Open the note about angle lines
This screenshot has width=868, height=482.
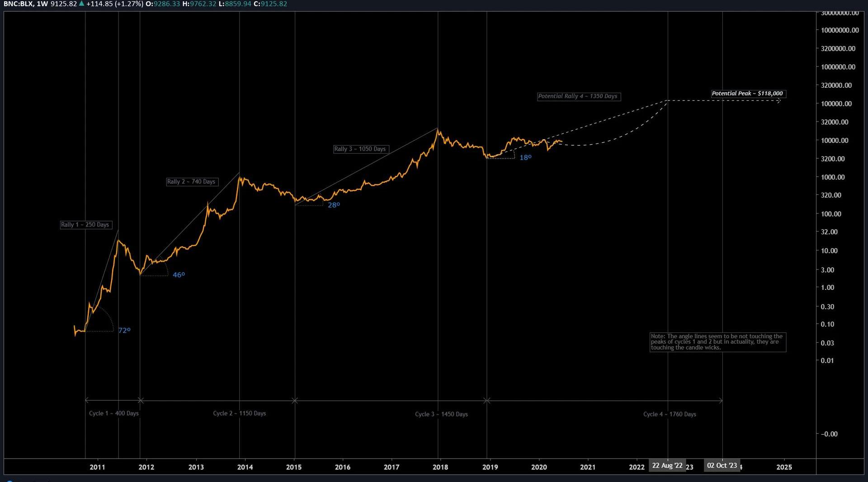717,342
